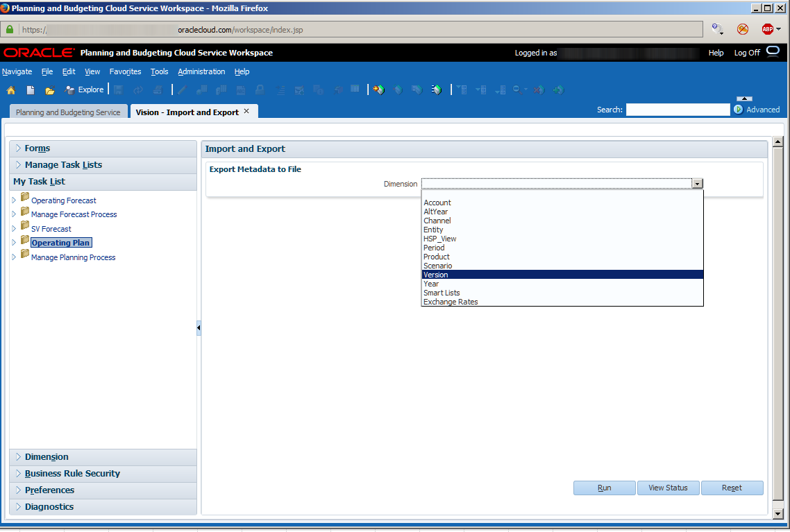Viewport: 790px width, 532px height.
Task: Open the View menu
Action: tap(92, 71)
